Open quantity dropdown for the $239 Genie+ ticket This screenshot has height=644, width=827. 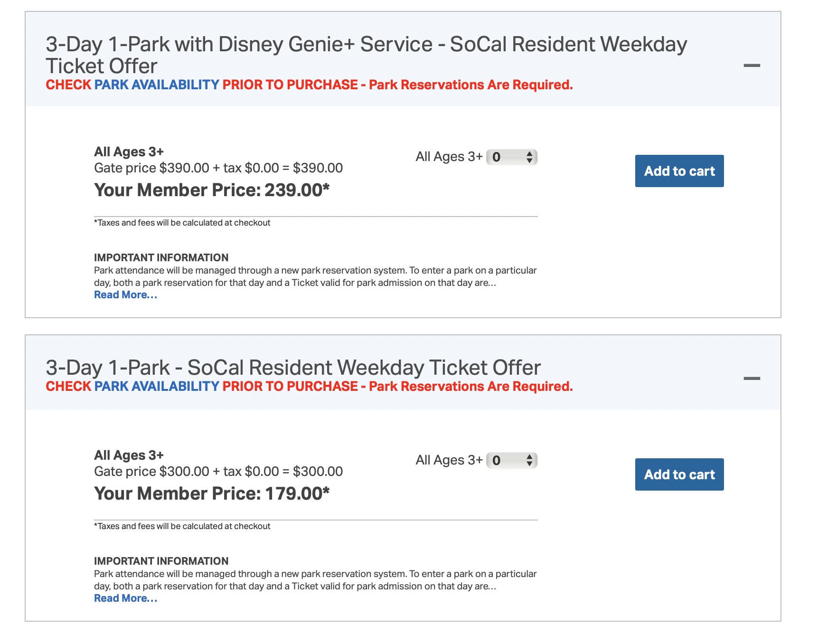[512, 157]
